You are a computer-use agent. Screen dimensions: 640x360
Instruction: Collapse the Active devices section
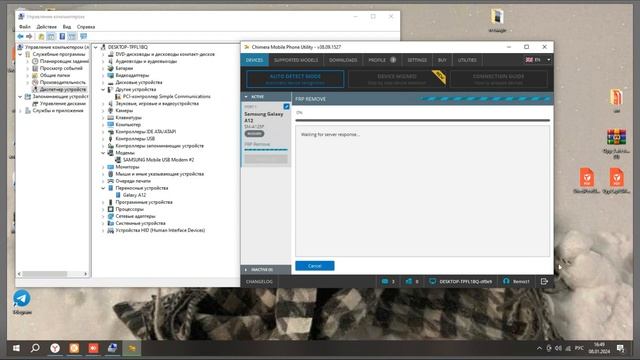246,97
